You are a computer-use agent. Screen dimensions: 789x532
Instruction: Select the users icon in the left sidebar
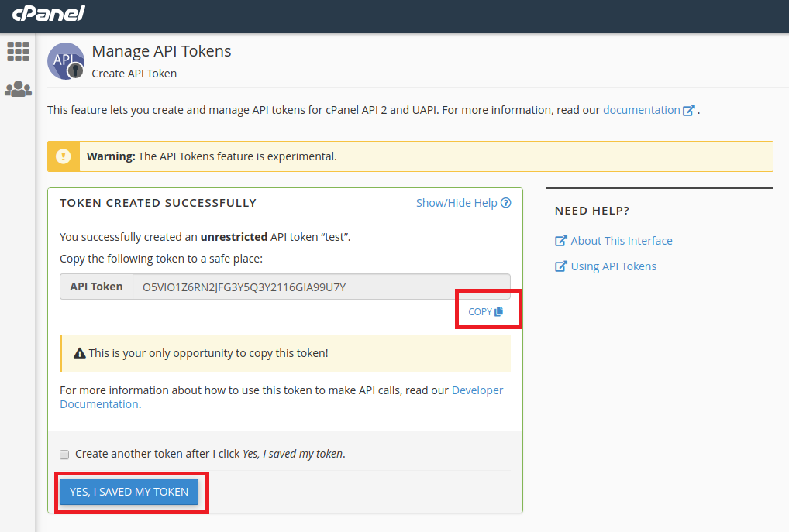(18, 88)
